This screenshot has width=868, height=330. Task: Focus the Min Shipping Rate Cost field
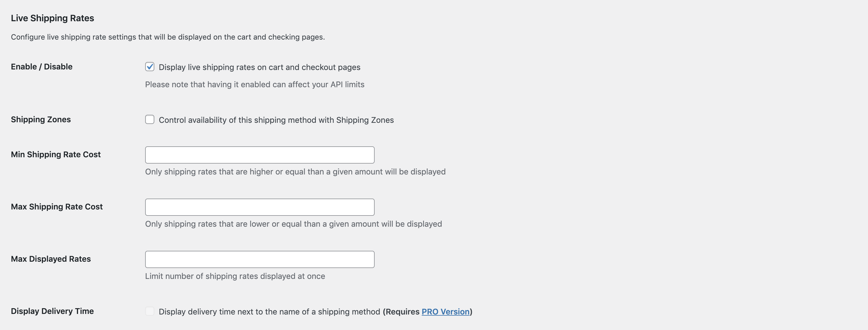(x=260, y=155)
